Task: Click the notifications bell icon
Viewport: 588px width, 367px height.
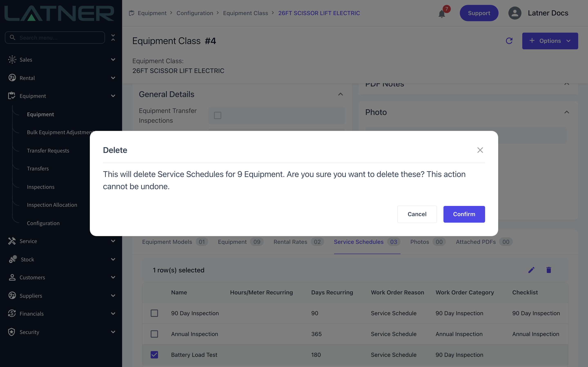Action: [441, 14]
